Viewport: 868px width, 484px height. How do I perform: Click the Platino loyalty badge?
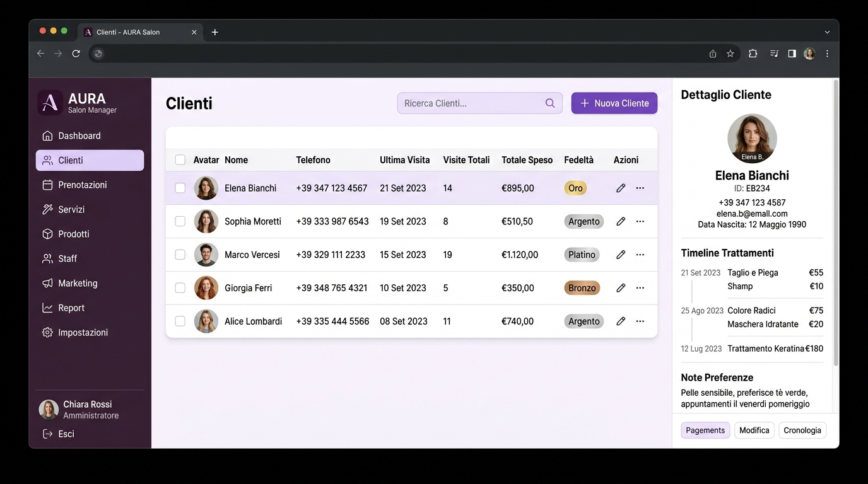click(x=582, y=255)
